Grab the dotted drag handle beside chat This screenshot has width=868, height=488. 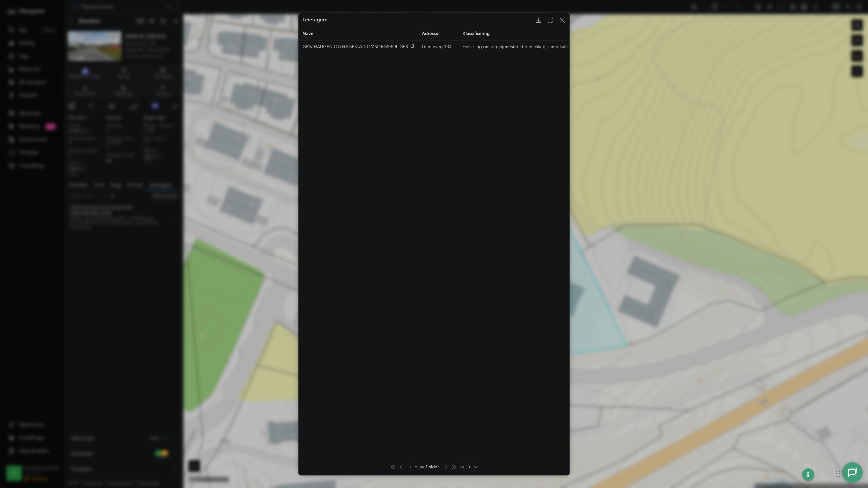pyautogui.click(x=838, y=474)
